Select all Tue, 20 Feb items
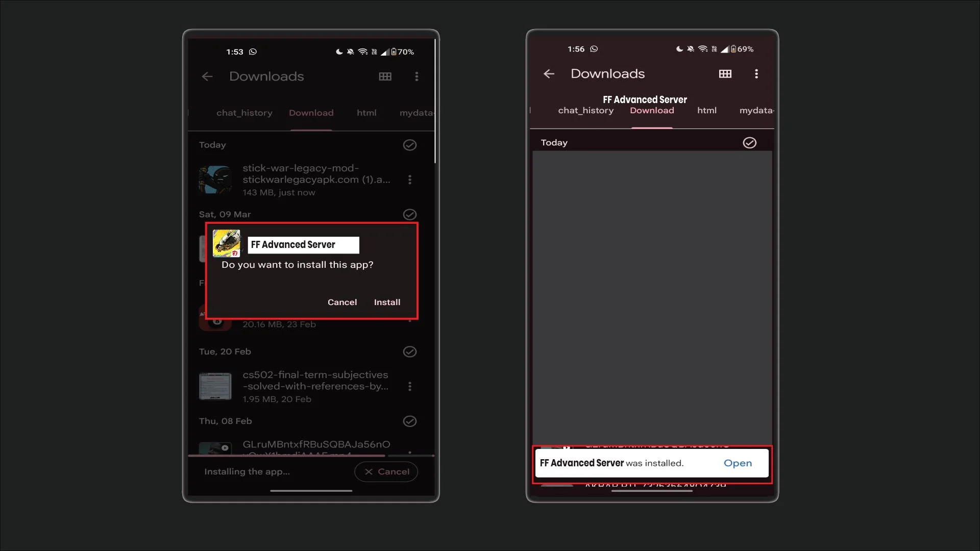The width and height of the screenshot is (980, 551). point(409,352)
